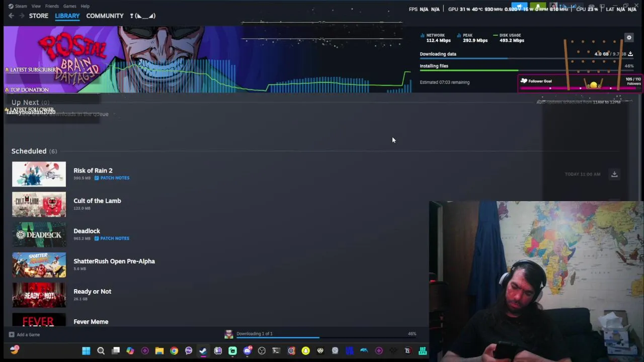Switch to the LIBRARY tab
Viewport: 644px width, 362px height.
67,16
